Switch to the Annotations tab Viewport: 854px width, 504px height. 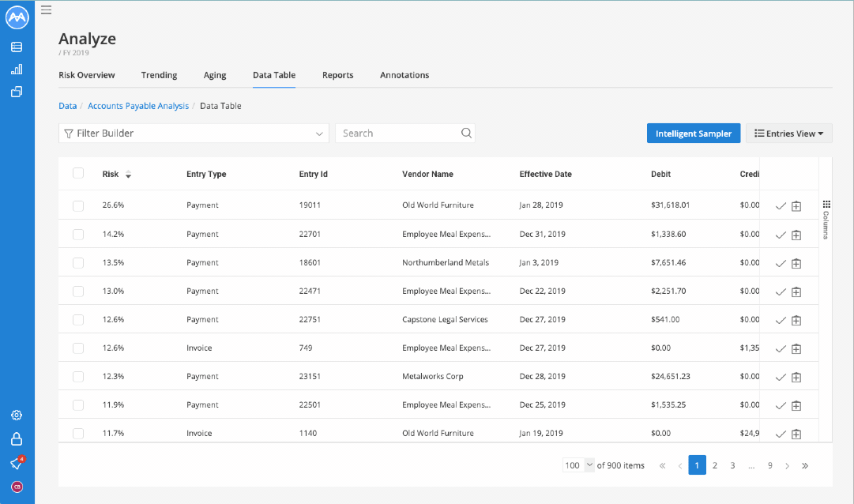(404, 75)
